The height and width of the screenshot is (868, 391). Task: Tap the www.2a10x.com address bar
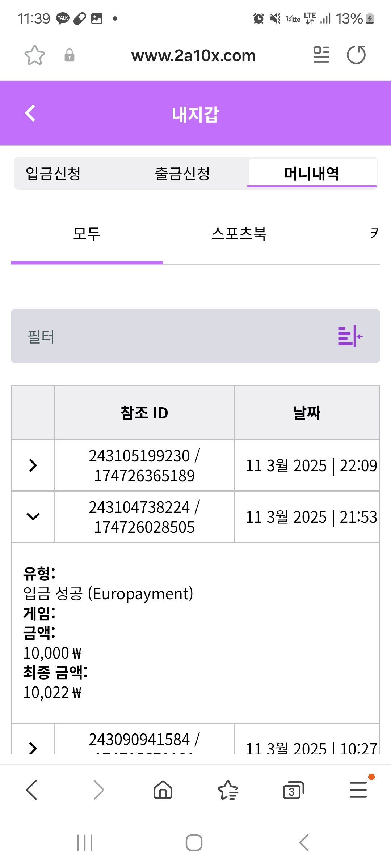point(193,56)
